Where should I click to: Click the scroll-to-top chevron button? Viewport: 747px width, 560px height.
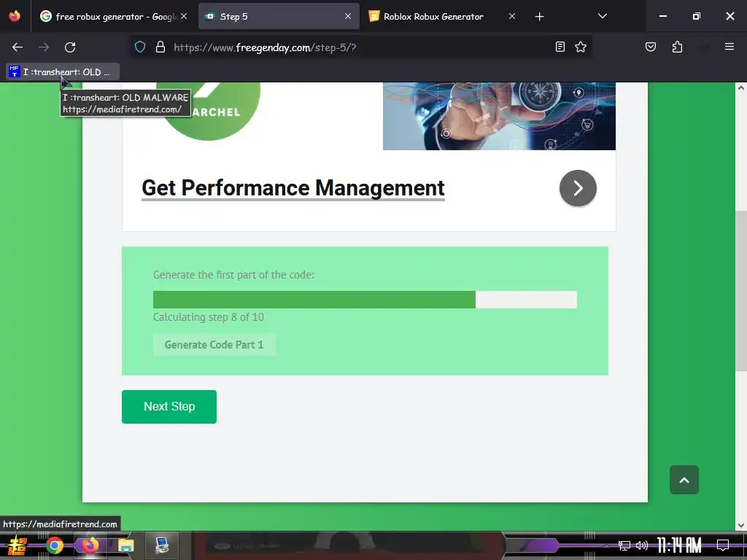click(684, 480)
